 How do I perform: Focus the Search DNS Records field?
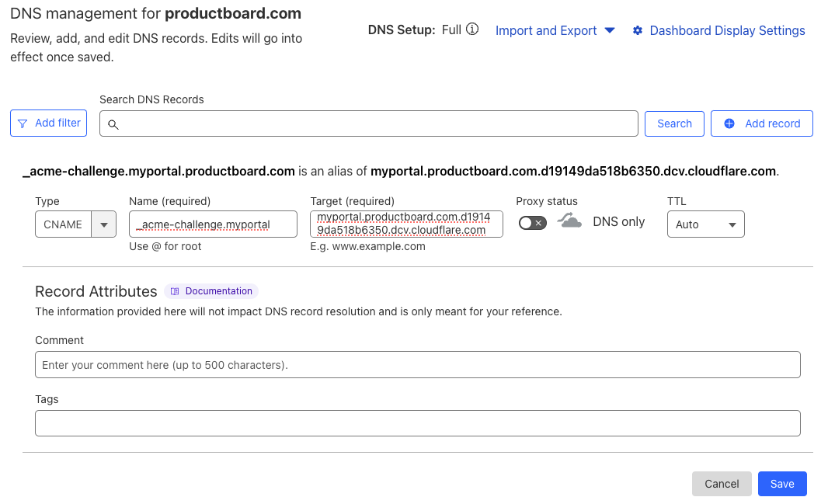(369, 123)
